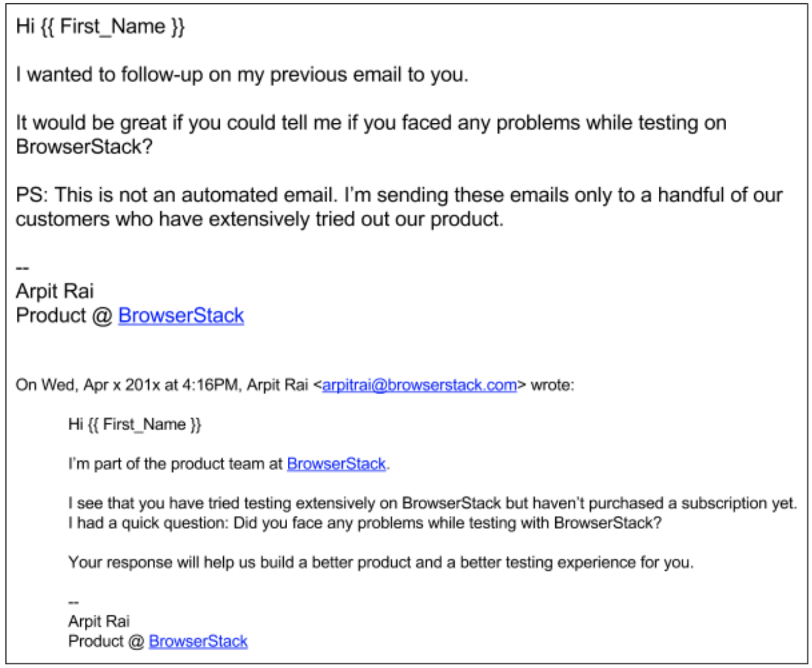Screen dimensions: 812x668
Task: Click the 'I'm part of the product team' text
Action: (x=175, y=464)
